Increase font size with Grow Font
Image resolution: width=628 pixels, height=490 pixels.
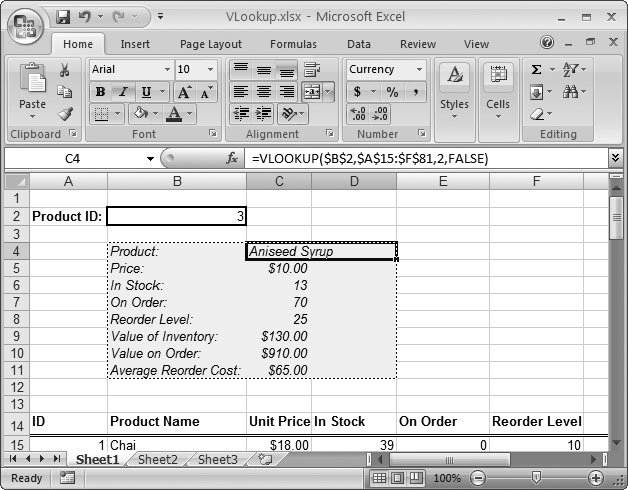click(184, 92)
